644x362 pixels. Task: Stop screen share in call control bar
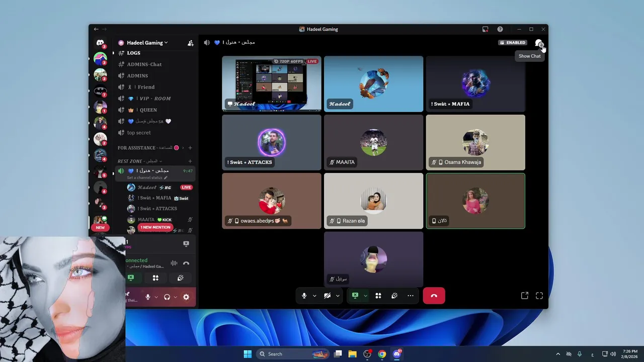[x=355, y=296]
